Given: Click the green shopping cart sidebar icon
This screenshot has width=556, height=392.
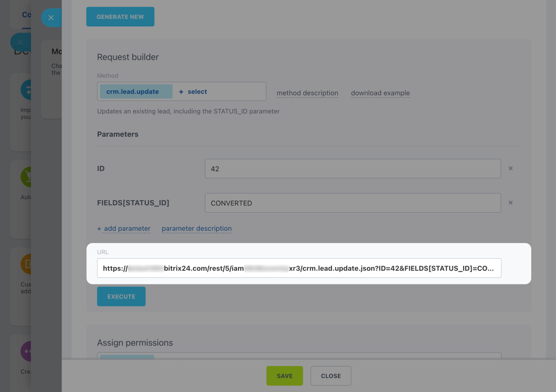Looking at the screenshot, I should (x=26, y=177).
